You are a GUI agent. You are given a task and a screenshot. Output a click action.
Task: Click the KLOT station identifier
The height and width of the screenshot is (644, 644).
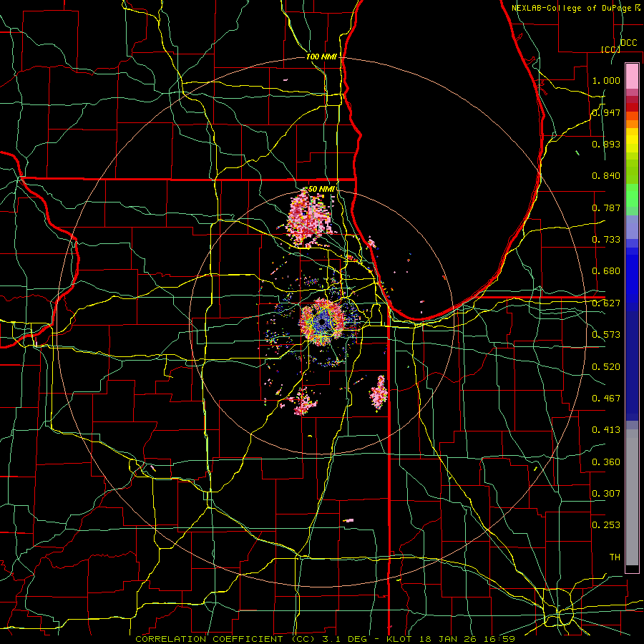pyautogui.click(x=399, y=639)
